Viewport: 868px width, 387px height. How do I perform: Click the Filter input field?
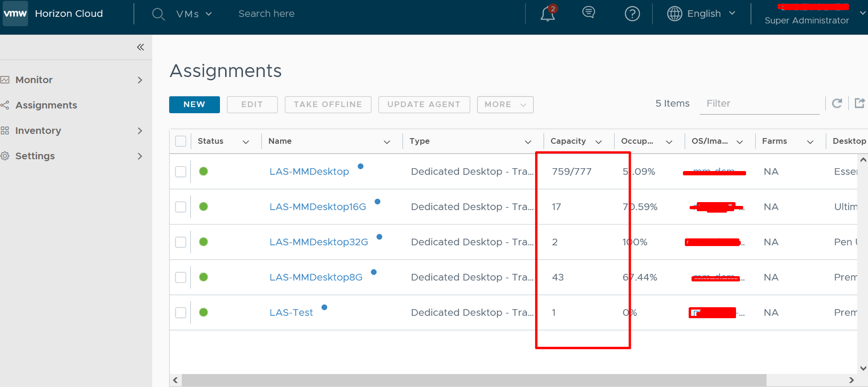[759, 103]
